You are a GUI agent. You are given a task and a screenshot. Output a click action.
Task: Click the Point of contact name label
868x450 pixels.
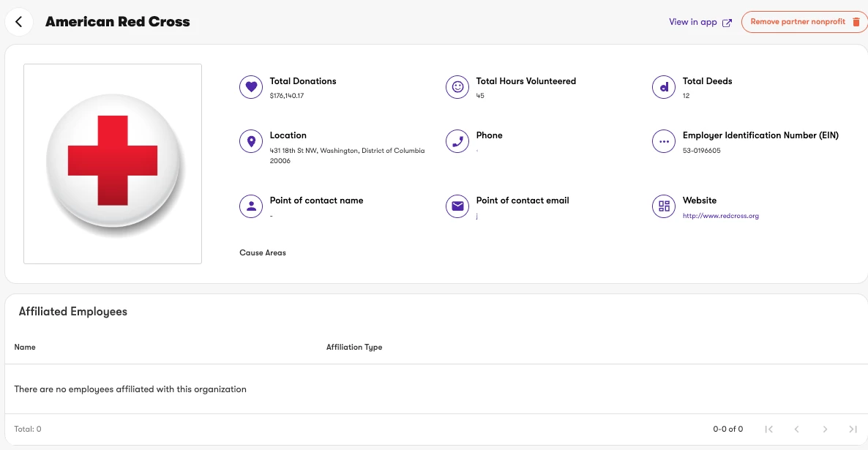[317, 200]
